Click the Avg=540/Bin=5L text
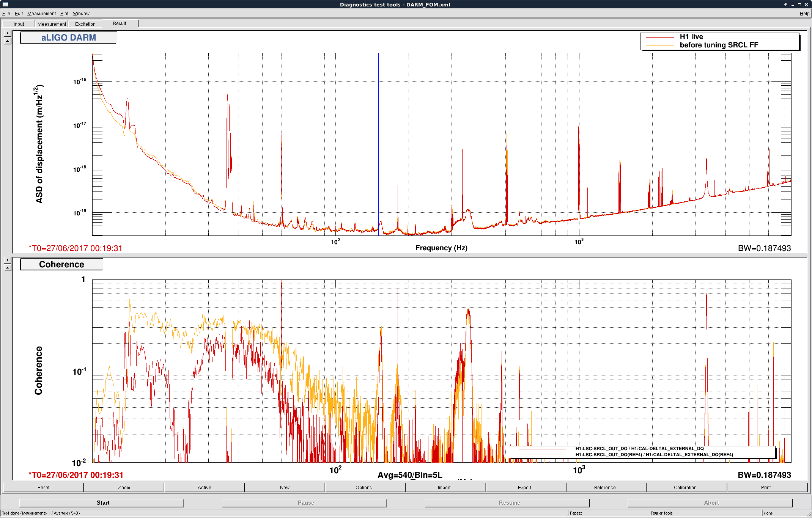This screenshot has width=812, height=518. tap(410, 475)
